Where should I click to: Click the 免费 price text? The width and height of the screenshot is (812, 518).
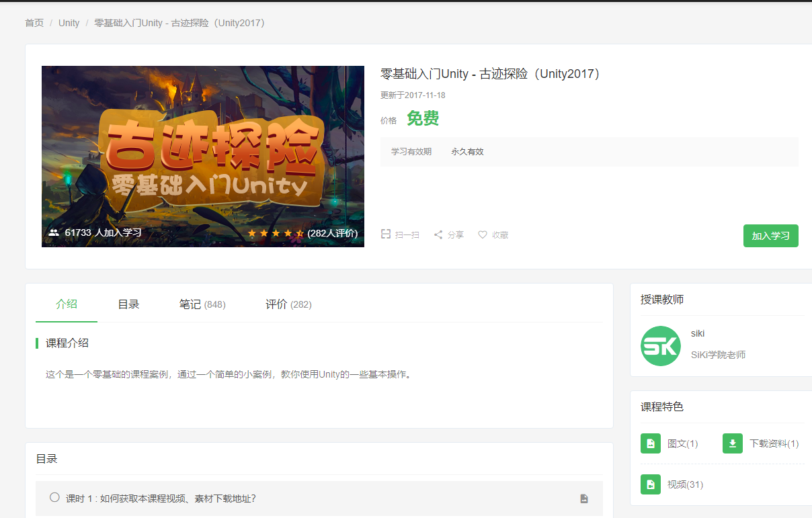pyautogui.click(x=423, y=118)
